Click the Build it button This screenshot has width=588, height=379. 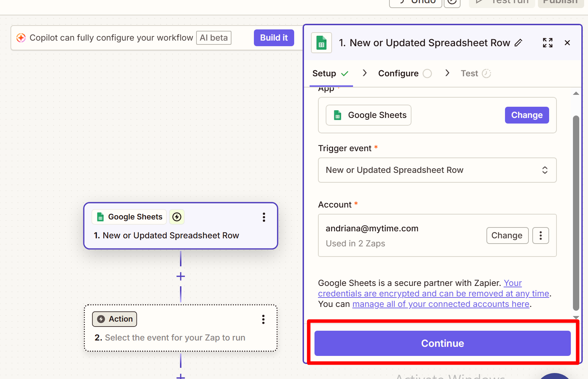coord(274,38)
